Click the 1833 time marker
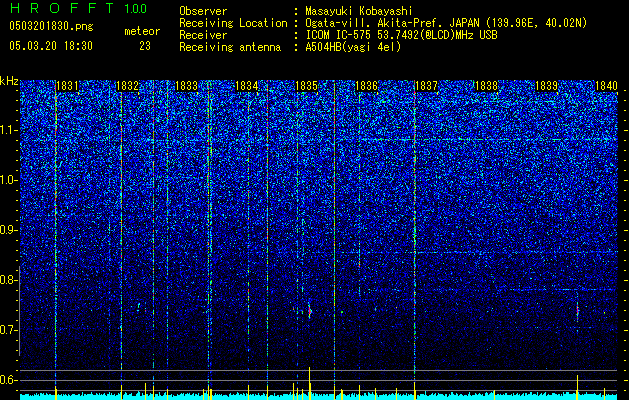Viewport: 629px width, 400px height. point(187,86)
